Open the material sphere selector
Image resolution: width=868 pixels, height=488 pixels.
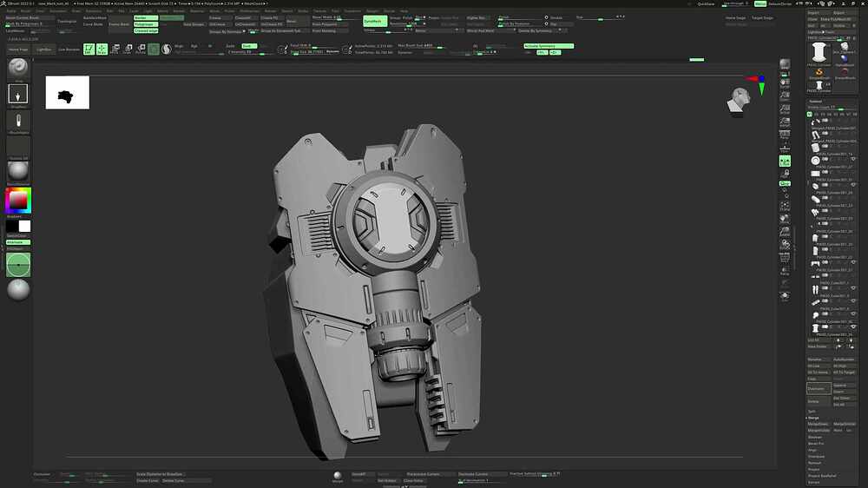tap(18, 171)
